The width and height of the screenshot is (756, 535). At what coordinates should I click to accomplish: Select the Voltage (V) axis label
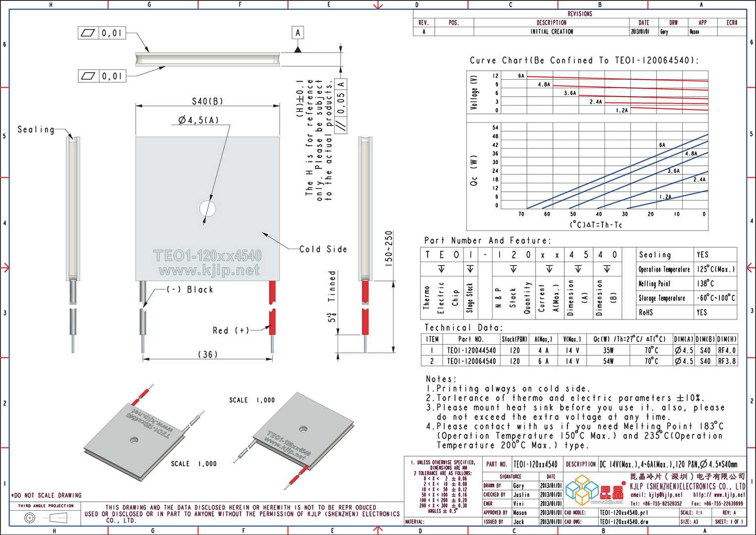[x=475, y=93]
